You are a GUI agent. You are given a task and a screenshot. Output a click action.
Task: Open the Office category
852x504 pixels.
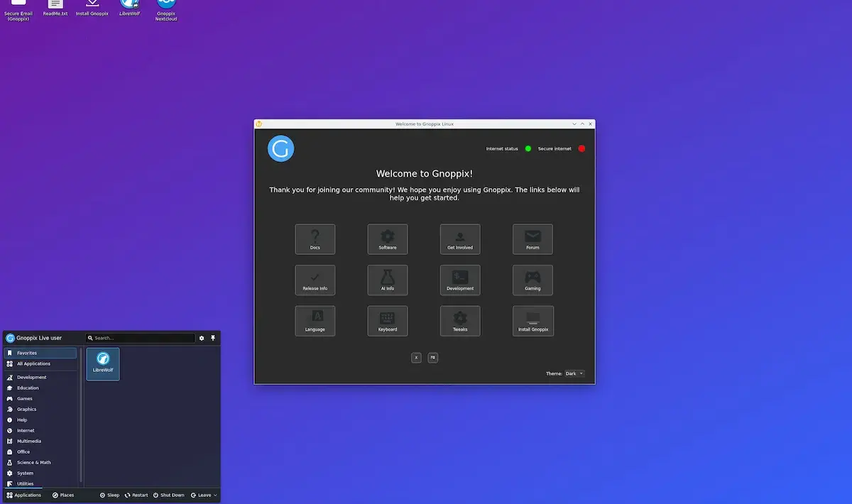tap(40, 451)
